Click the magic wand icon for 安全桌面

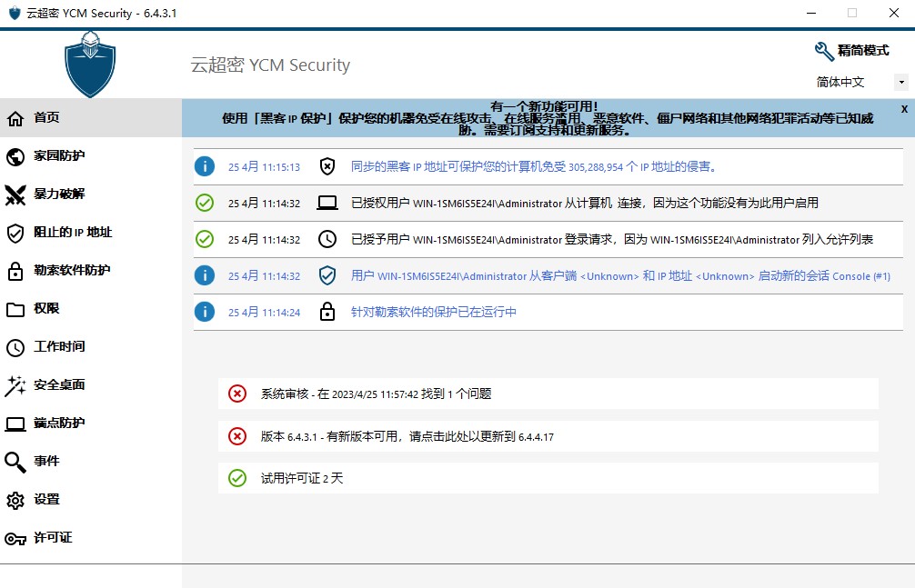point(15,385)
